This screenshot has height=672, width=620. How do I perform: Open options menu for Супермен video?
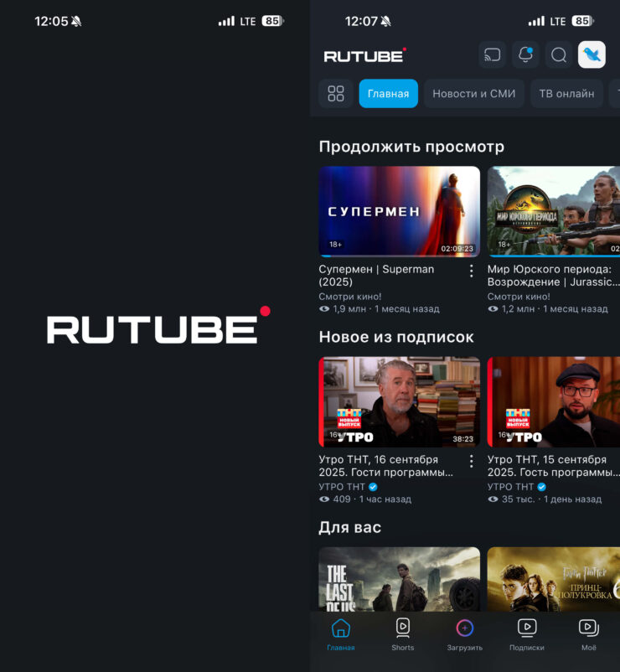472,271
